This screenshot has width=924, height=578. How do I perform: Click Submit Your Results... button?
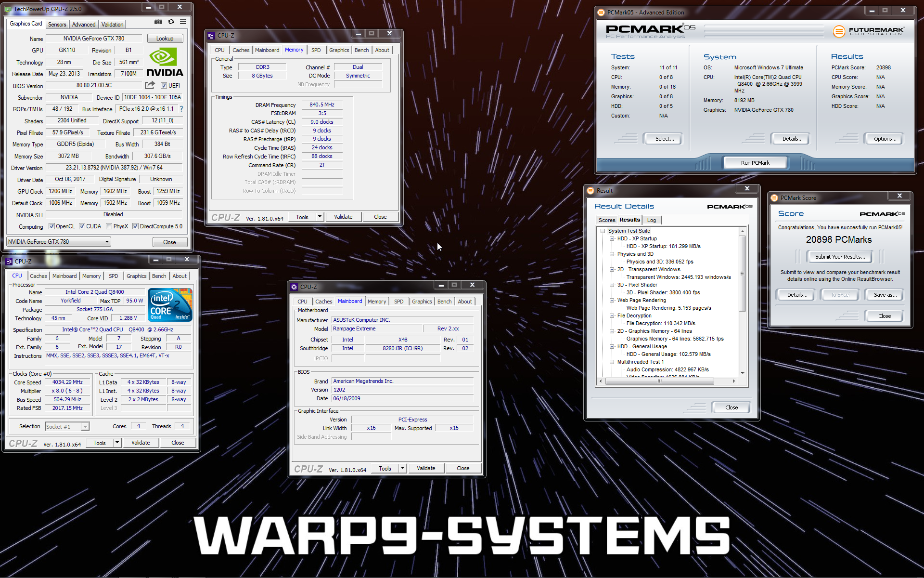click(840, 257)
